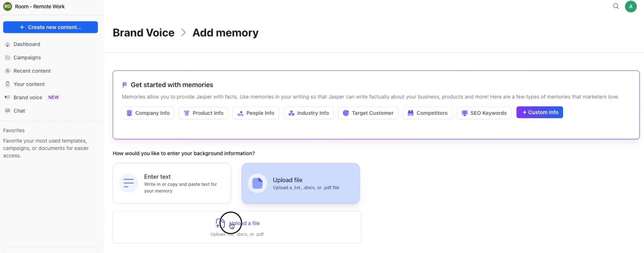Click the Campaigns folder icon
This screenshot has height=253, width=644.
pyautogui.click(x=7, y=58)
